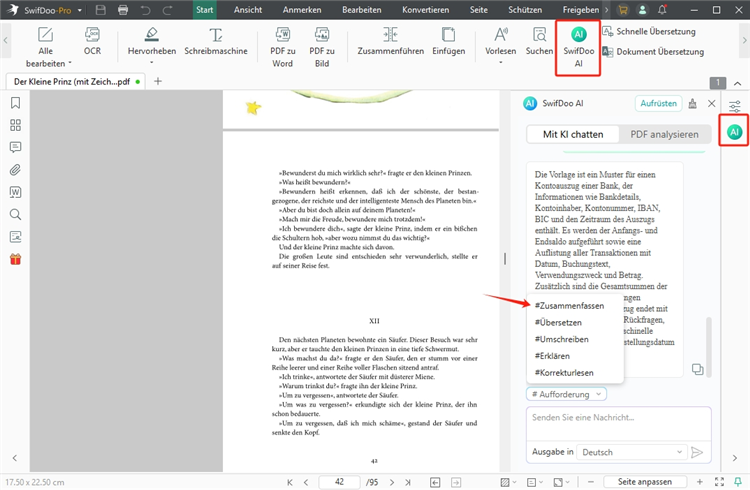Show page thumbnails in the sidebar
The image size is (750, 490).
click(15, 125)
